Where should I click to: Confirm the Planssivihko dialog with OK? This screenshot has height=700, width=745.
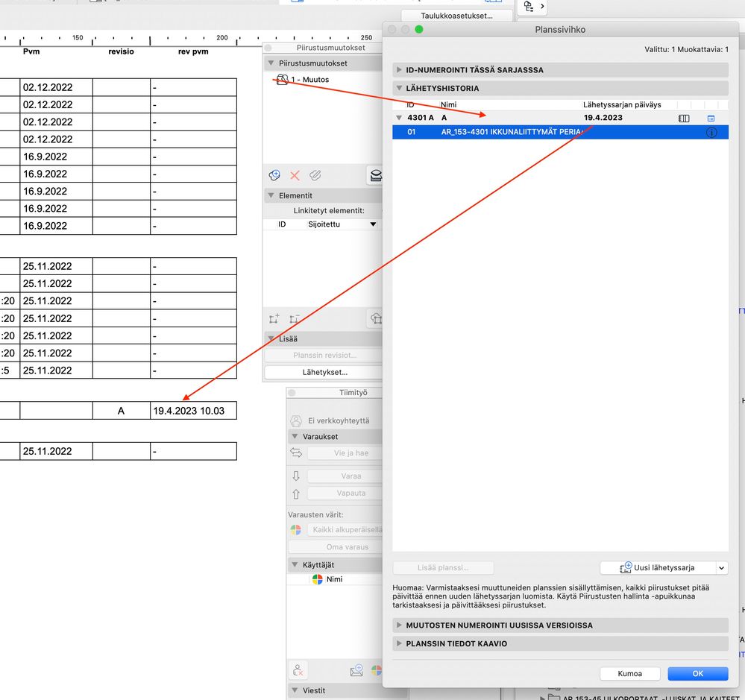tap(697, 673)
